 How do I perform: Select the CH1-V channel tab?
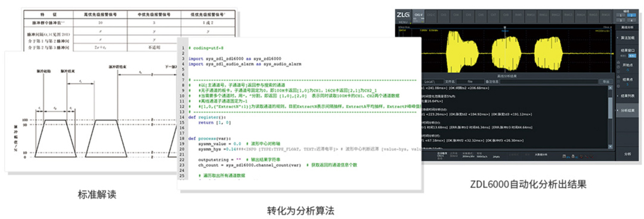point(419,16)
